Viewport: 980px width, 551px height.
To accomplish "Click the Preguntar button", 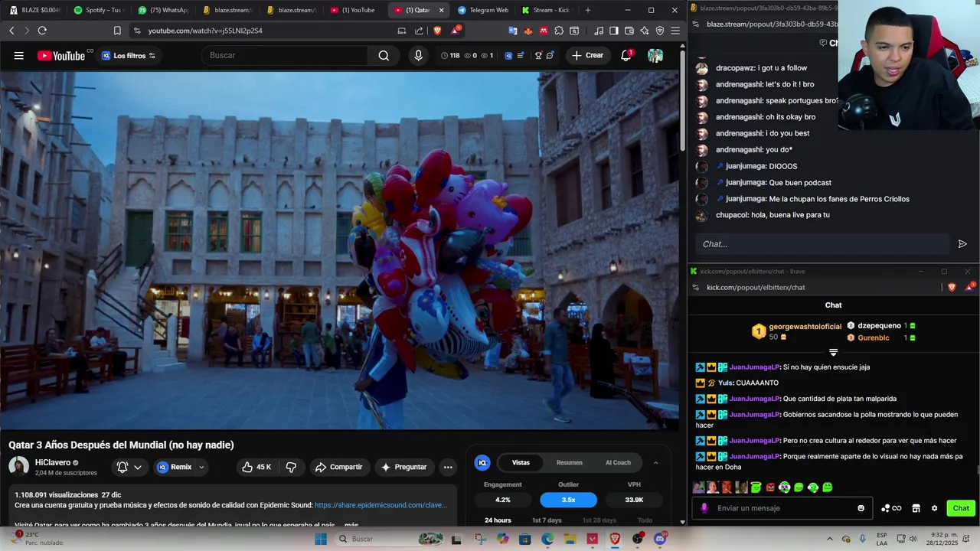I will [404, 467].
